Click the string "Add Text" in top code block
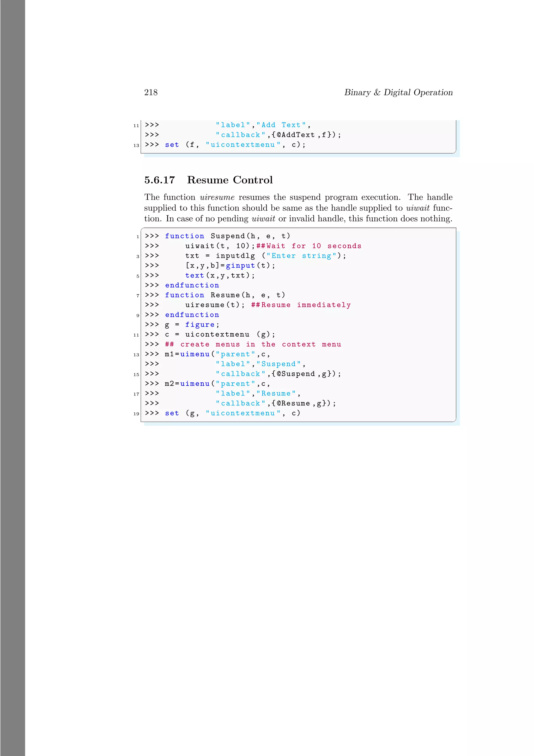The height and width of the screenshot is (756, 534). [281, 125]
